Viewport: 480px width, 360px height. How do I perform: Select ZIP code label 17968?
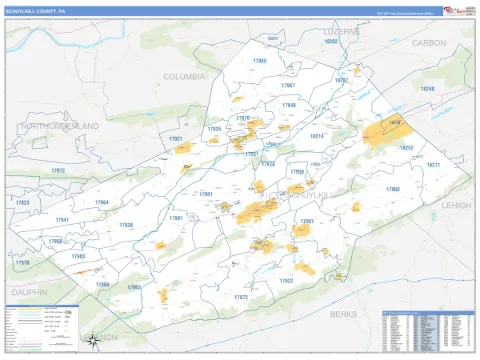[55, 241]
